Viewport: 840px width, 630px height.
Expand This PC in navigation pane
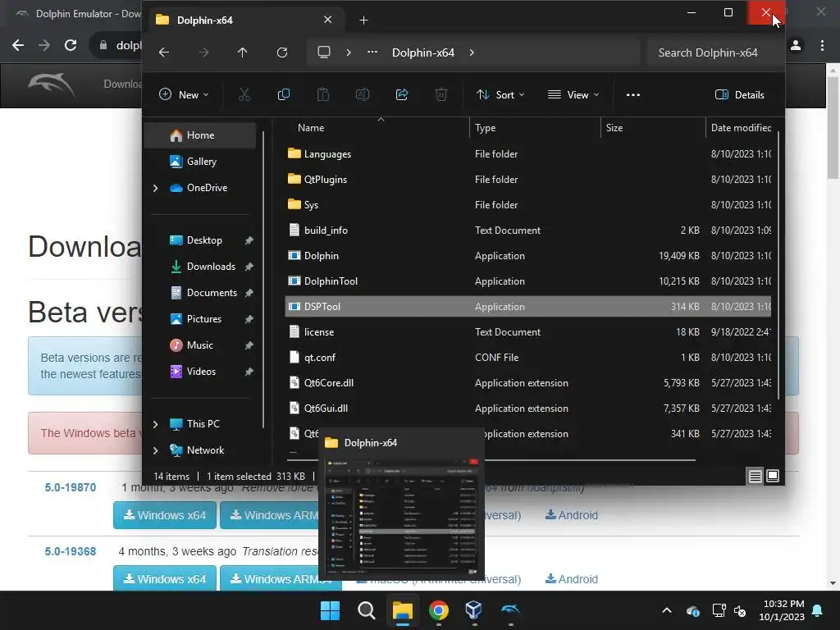[155, 424]
